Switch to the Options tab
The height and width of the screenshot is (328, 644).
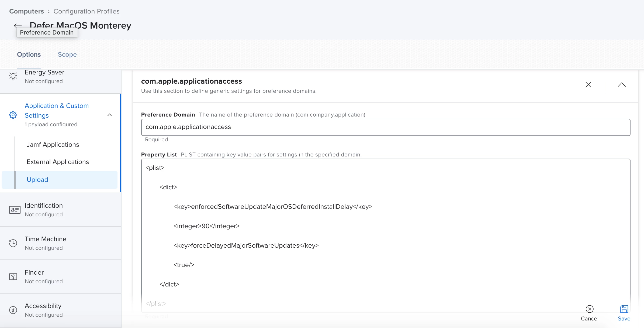(x=29, y=54)
